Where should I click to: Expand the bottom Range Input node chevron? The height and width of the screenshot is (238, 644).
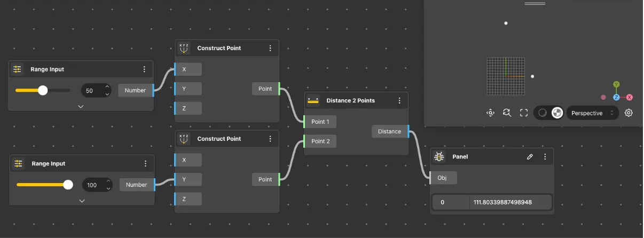[x=82, y=201]
